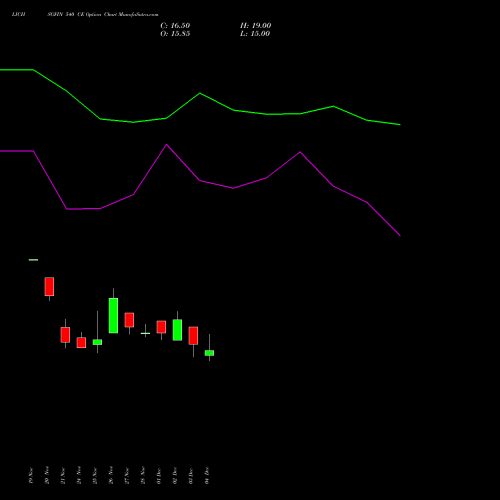Select the '02 Dec' date axis label

[175, 476]
